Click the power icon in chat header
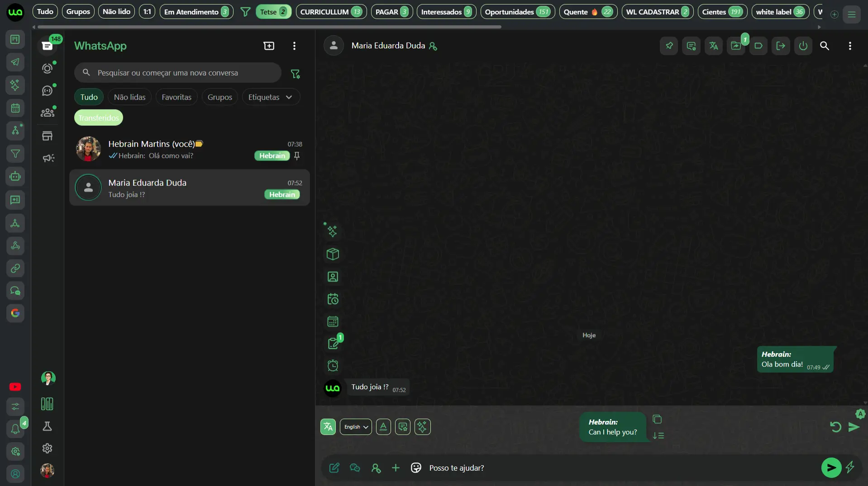 (x=803, y=46)
